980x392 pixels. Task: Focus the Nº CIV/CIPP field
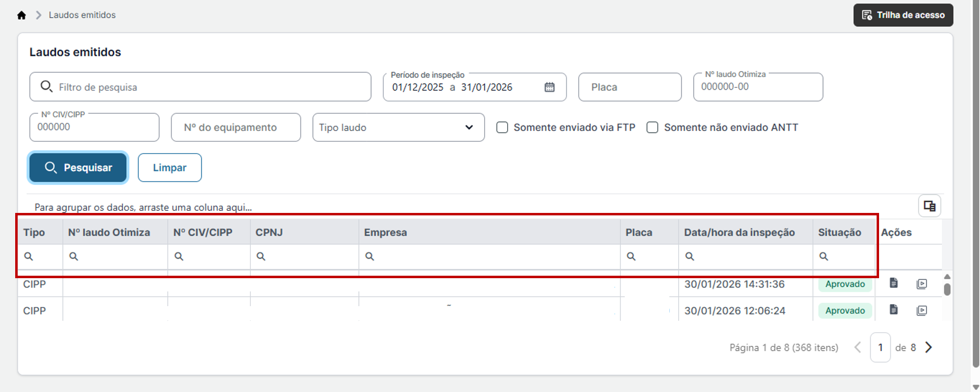94,127
